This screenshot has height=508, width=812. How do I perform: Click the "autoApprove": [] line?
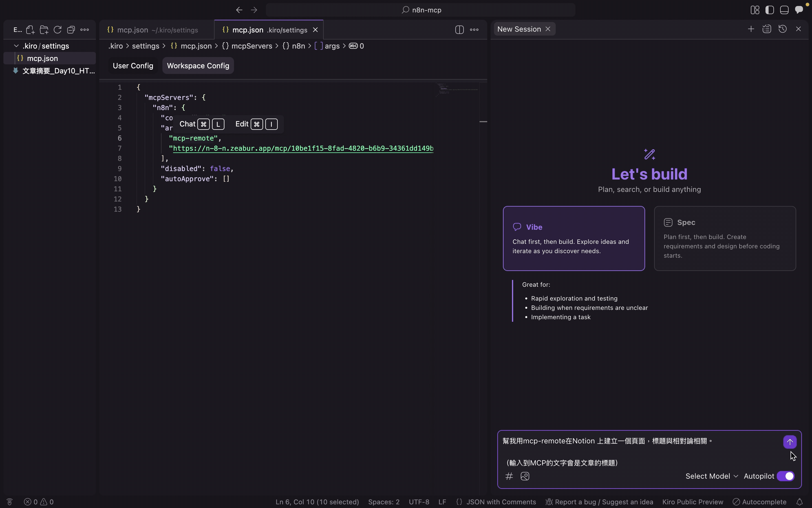click(195, 179)
